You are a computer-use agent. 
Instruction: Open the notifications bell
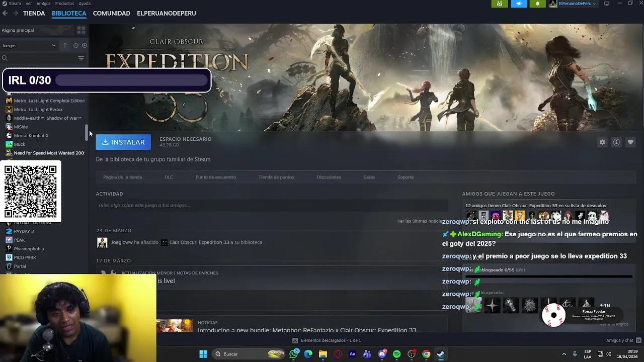[537, 4]
